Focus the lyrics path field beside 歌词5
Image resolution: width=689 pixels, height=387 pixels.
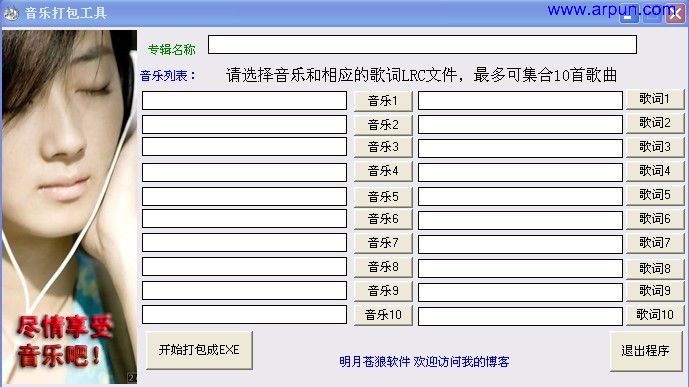pos(520,196)
